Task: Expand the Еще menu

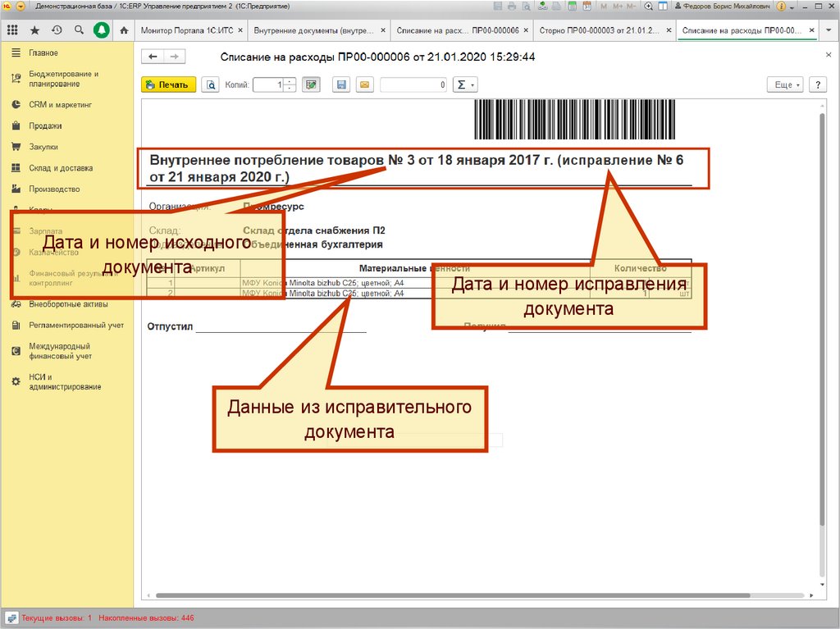Action: [x=784, y=84]
